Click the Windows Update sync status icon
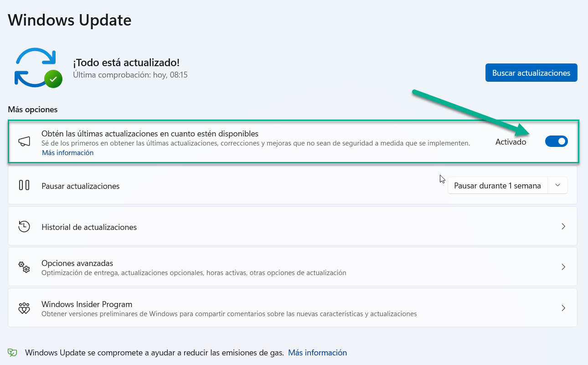Viewport: 588px width, 365px height. [35, 67]
